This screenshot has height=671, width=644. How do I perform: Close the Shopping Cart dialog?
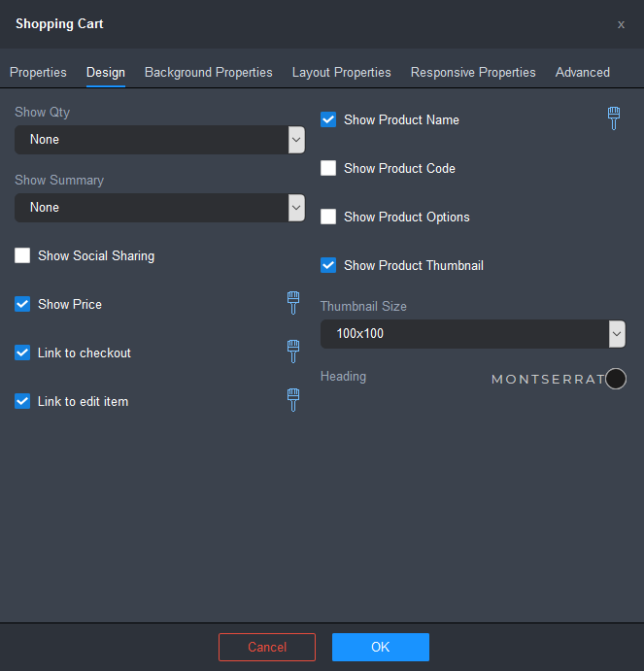621,25
